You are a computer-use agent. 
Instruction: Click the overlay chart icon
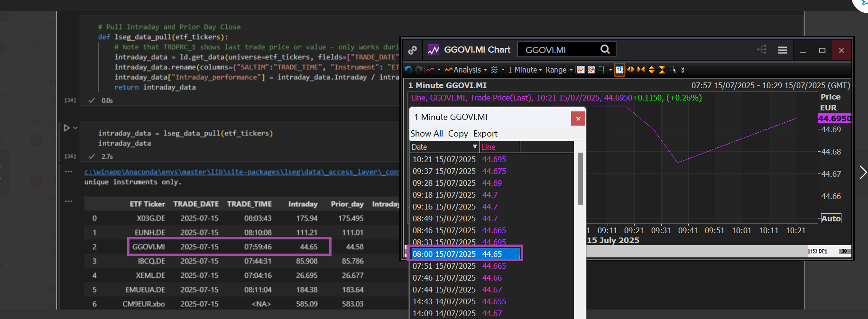point(591,70)
